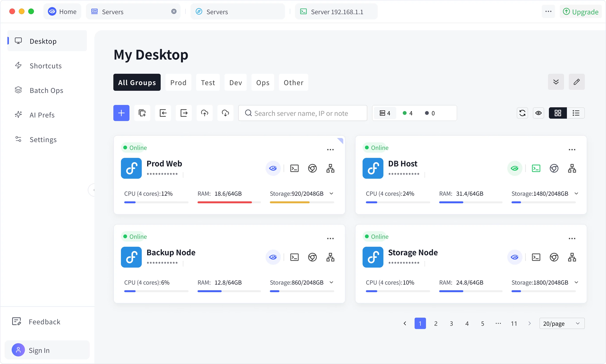Close the first Servers tab
This screenshot has height=364, width=606.
(x=174, y=11)
